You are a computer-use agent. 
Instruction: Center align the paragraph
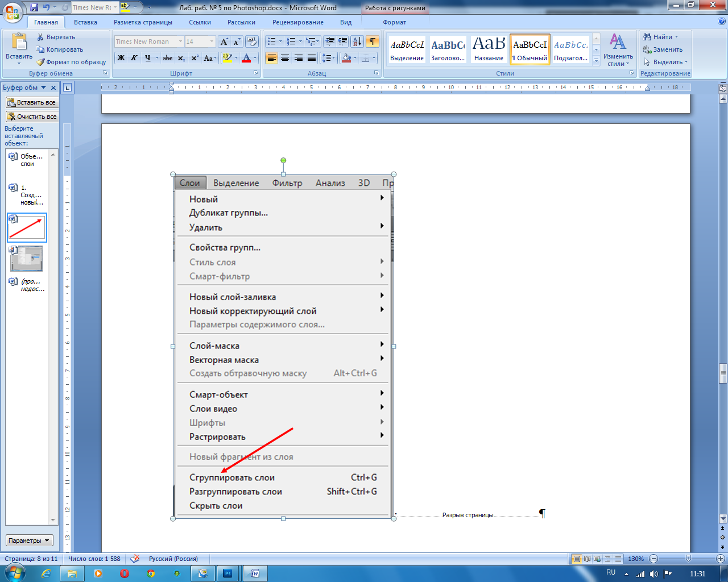tap(285, 58)
